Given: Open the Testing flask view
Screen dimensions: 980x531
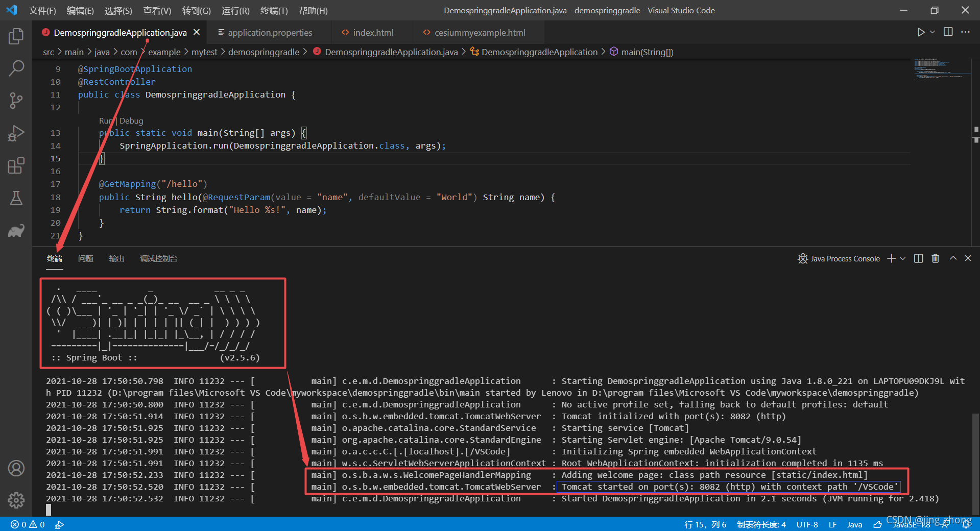Looking at the screenshot, I should (x=16, y=198).
